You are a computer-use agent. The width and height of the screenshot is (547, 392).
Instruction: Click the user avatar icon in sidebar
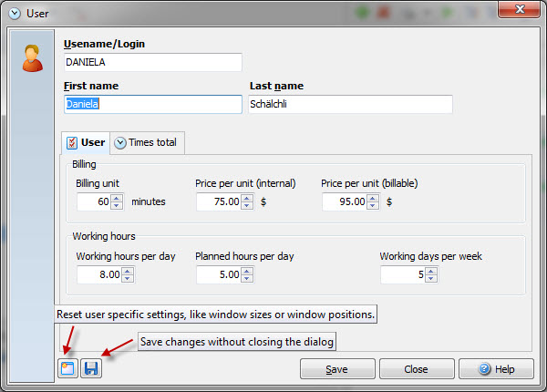click(33, 58)
